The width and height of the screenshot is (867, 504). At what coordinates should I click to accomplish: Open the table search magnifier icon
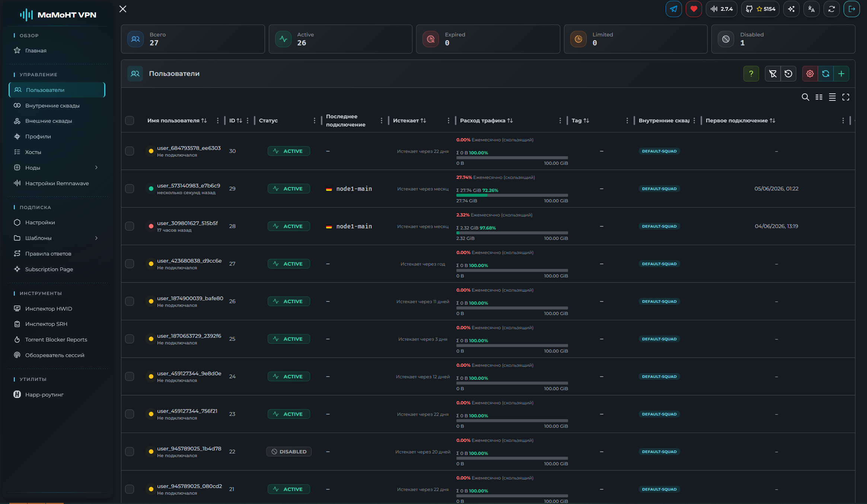pyautogui.click(x=805, y=97)
